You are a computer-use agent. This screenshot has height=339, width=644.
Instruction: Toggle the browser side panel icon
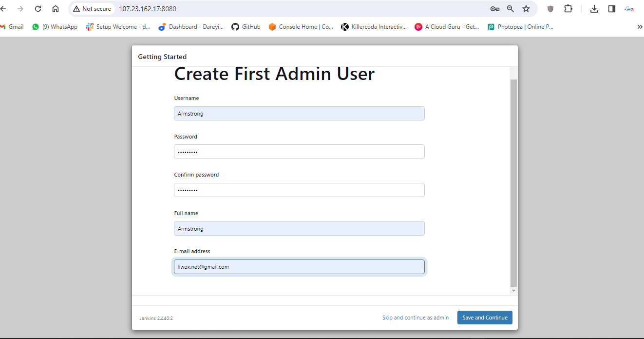(612, 9)
